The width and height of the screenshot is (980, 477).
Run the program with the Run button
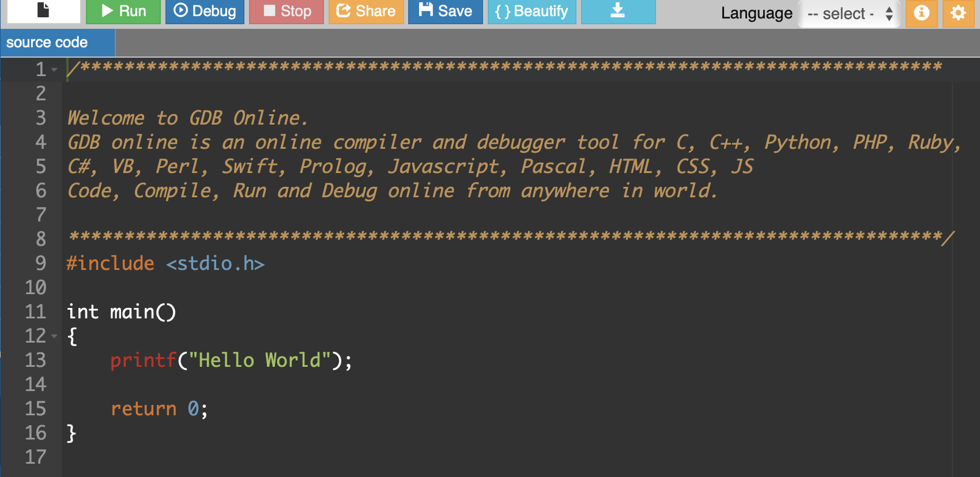(x=123, y=11)
